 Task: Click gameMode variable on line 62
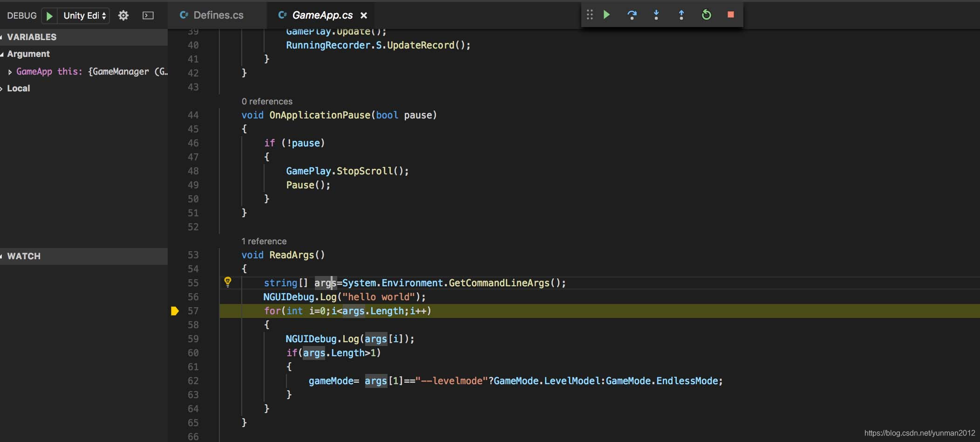pyautogui.click(x=331, y=381)
